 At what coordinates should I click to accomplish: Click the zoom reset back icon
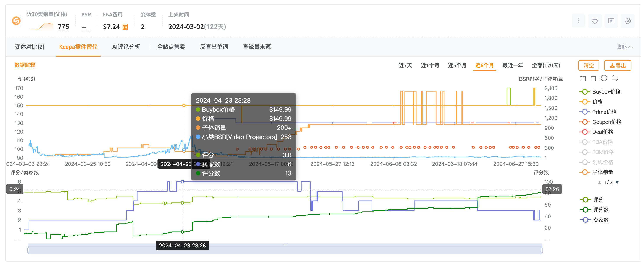(x=593, y=78)
